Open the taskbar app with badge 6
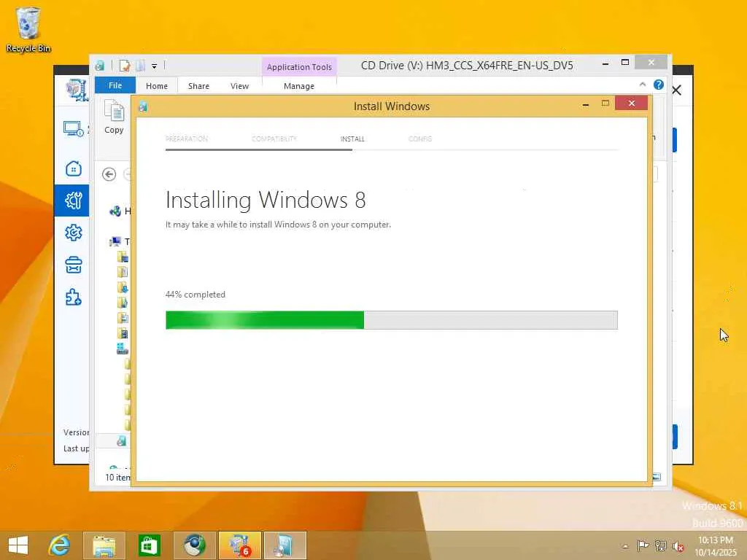The height and width of the screenshot is (560, 747). pyautogui.click(x=239, y=545)
